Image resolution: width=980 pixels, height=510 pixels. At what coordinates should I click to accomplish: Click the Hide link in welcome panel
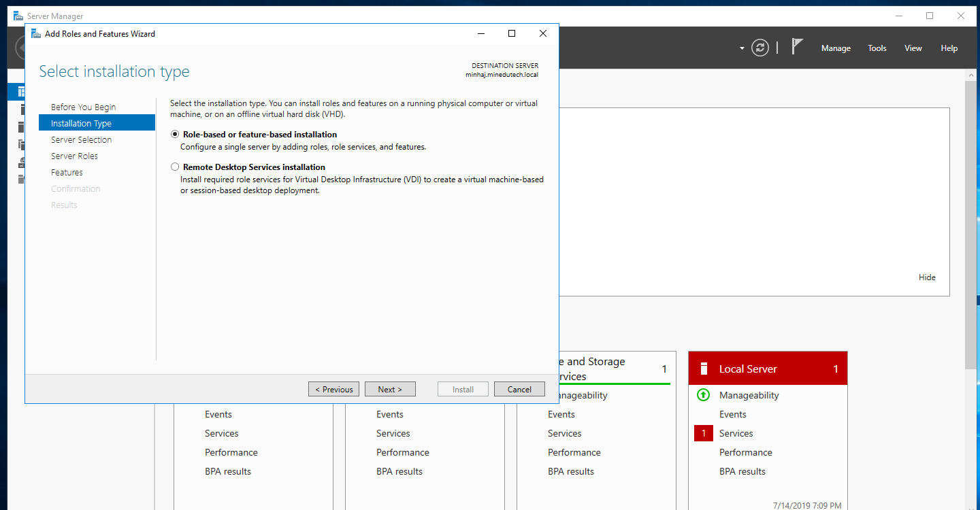927,277
